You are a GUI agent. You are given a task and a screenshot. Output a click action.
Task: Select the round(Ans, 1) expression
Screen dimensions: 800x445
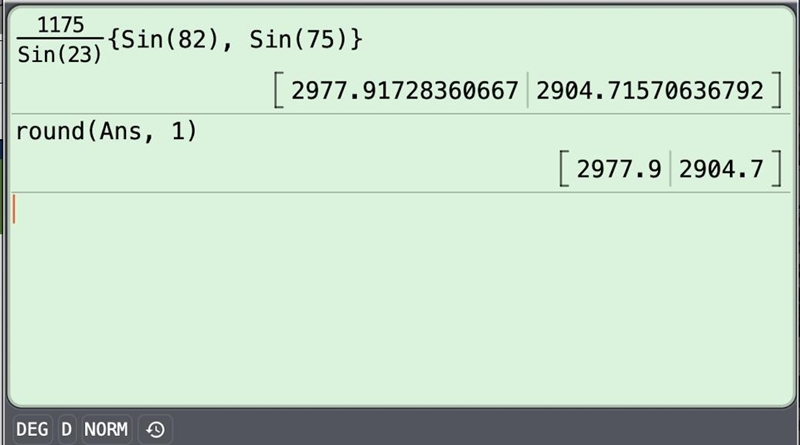click(106, 132)
